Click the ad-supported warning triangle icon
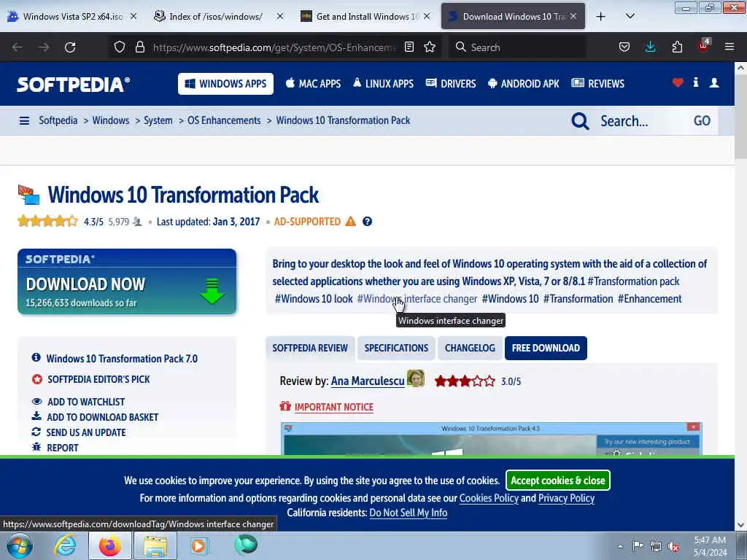The image size is (747, 560). (x=351, y=222)
